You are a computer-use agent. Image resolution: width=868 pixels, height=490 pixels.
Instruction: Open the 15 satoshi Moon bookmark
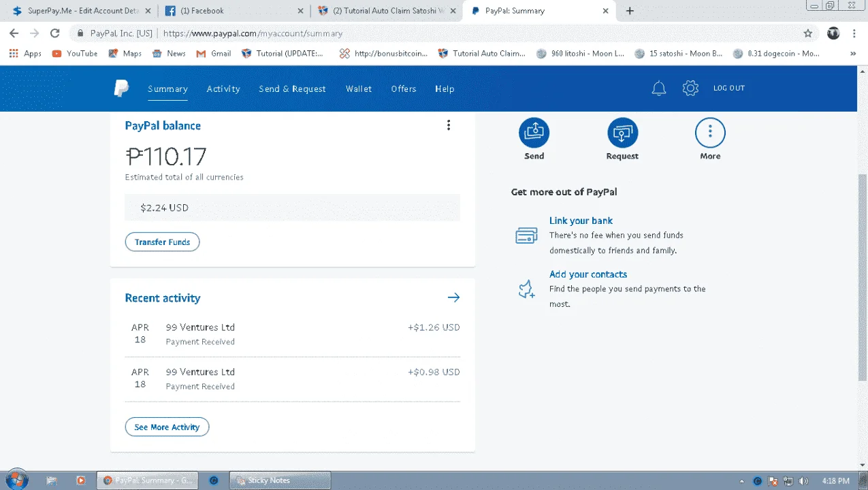(678, 53)
